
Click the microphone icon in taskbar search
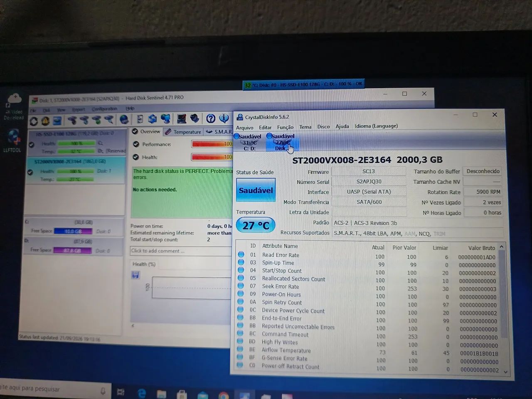[x=103, y=391]
